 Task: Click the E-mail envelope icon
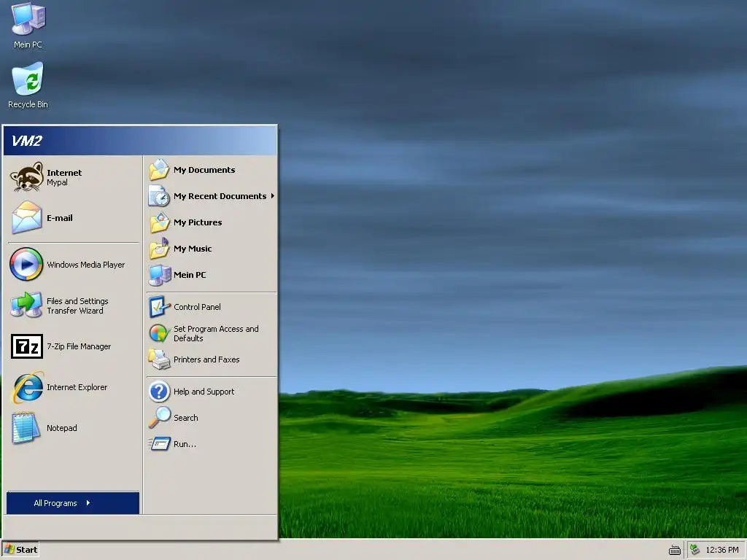click(x=26, y=217)
